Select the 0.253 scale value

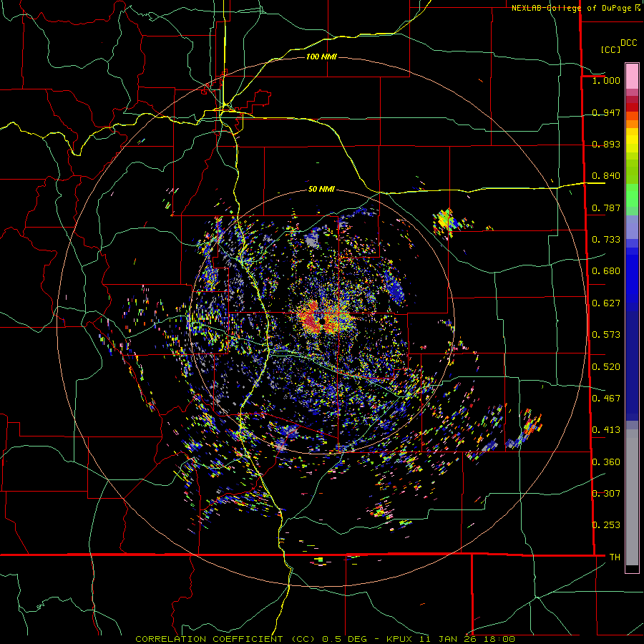(x=606, y=525)
